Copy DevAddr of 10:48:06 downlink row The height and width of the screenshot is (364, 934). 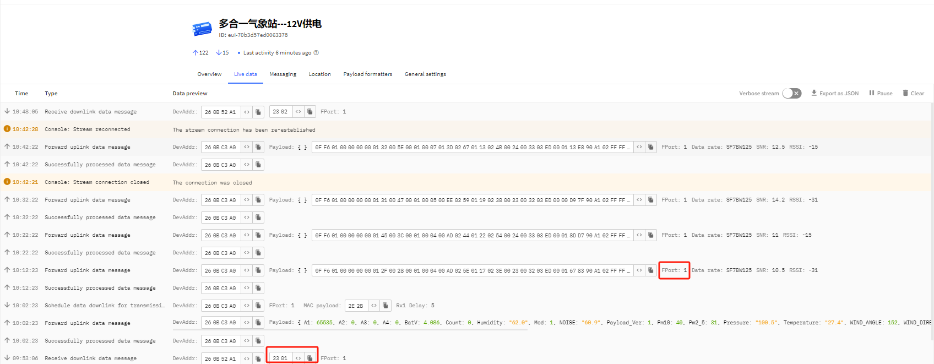pos(259,111)
